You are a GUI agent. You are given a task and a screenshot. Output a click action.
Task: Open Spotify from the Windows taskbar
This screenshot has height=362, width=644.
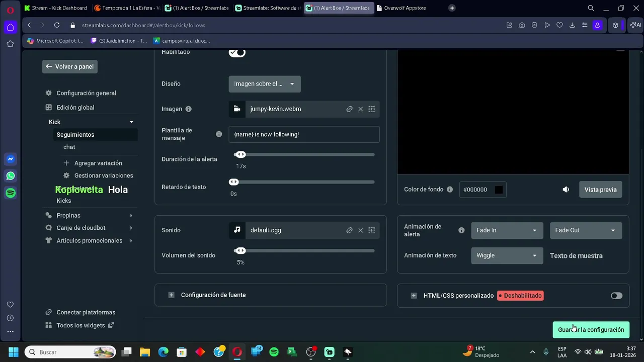tap(274, 352)
